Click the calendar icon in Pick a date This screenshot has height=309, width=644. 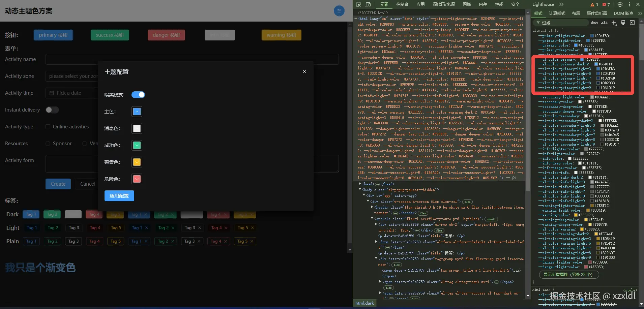(52, 93)
